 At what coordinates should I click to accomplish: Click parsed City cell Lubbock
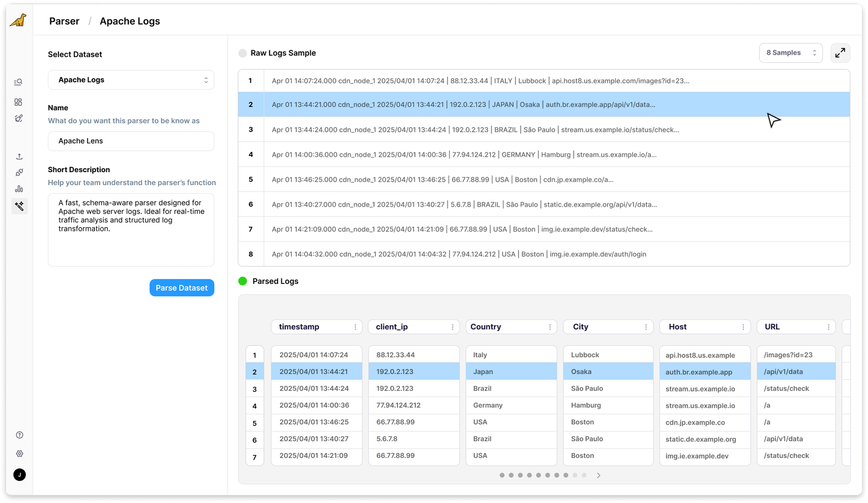pyautogui.click(x=608, y=355)
